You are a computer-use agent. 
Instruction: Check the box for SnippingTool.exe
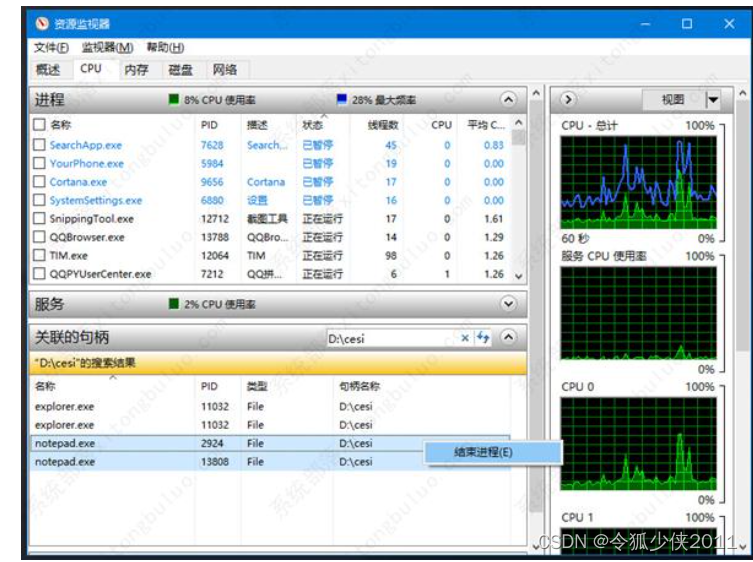[x=39, y=219]
